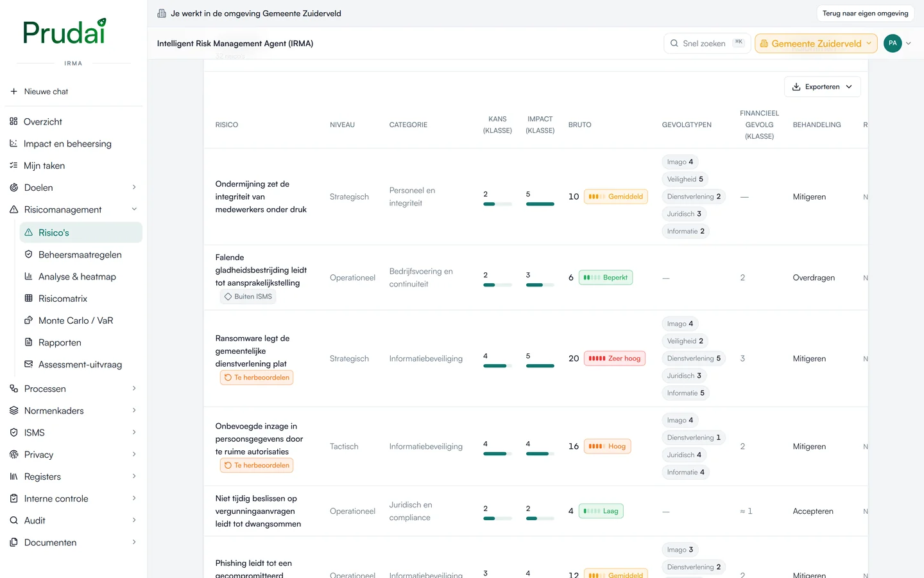Click the Normenkaders layers icon
Viewport: 924px width, 578px height.
pos(13,410)
